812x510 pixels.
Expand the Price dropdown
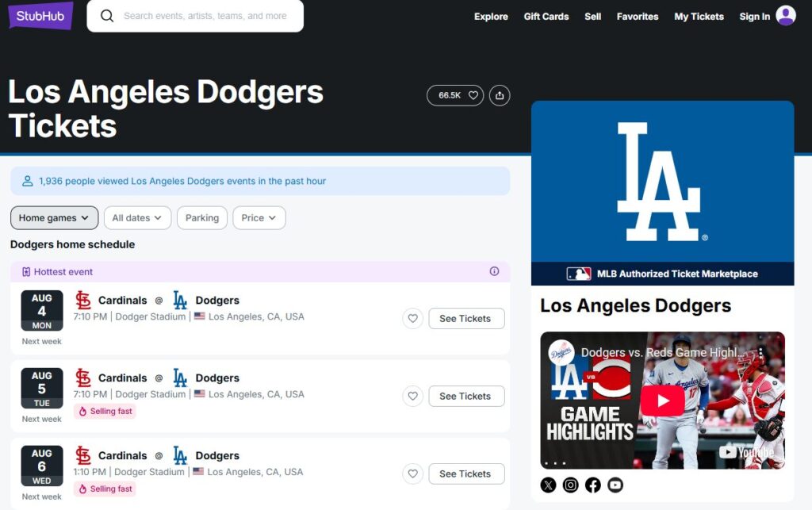pyautogui.click(x=259, y=218)
